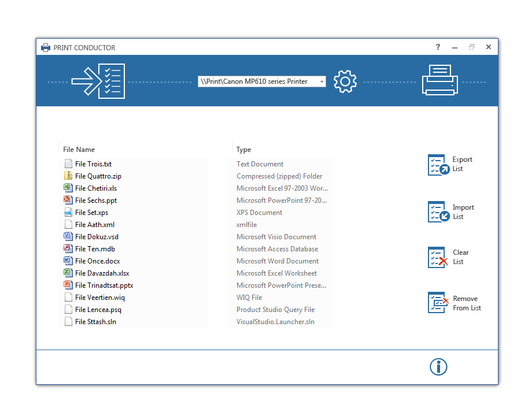The image size is (532, 416).
Task: Select the File Once.docx name
Action: [97, 261]
